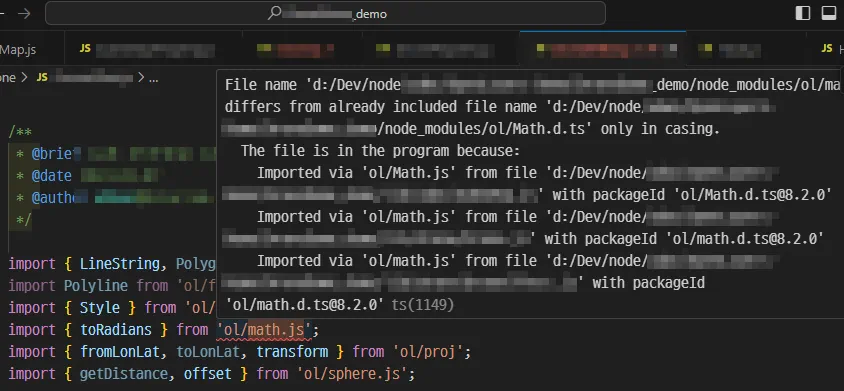Select the active tab with blue top border
Screen dimensions: 844x391
pos(603,50)
